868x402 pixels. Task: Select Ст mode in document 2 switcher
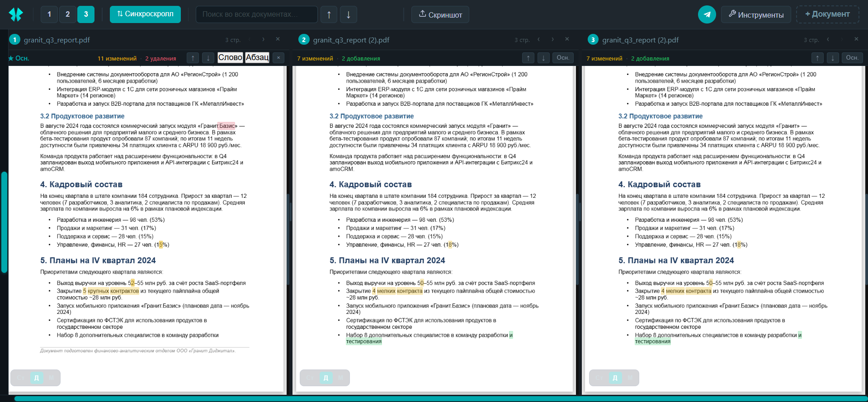coord(310,378)
